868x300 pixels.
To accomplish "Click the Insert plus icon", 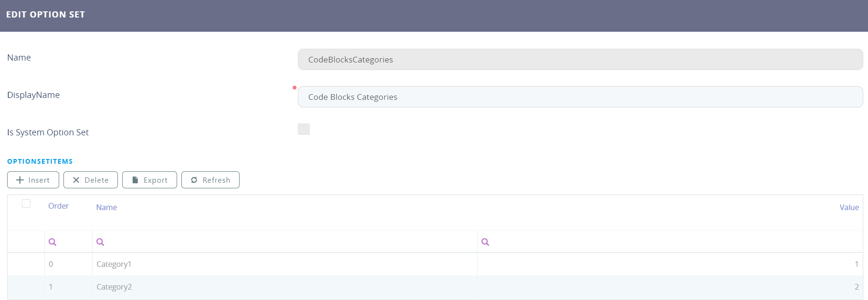I will tap(20, 180).
